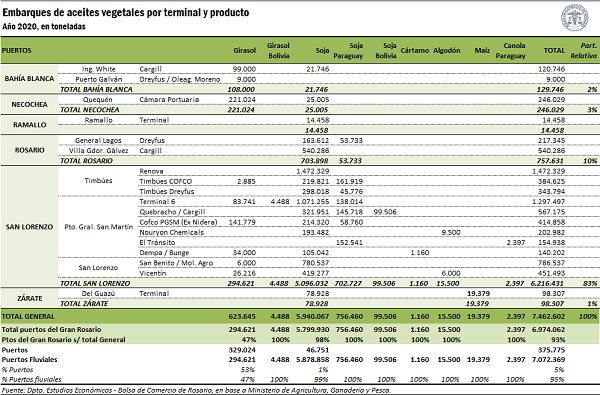Select the SAN LORENZO port group cell
The image size is (600, 395).
[x=29, y=227]
